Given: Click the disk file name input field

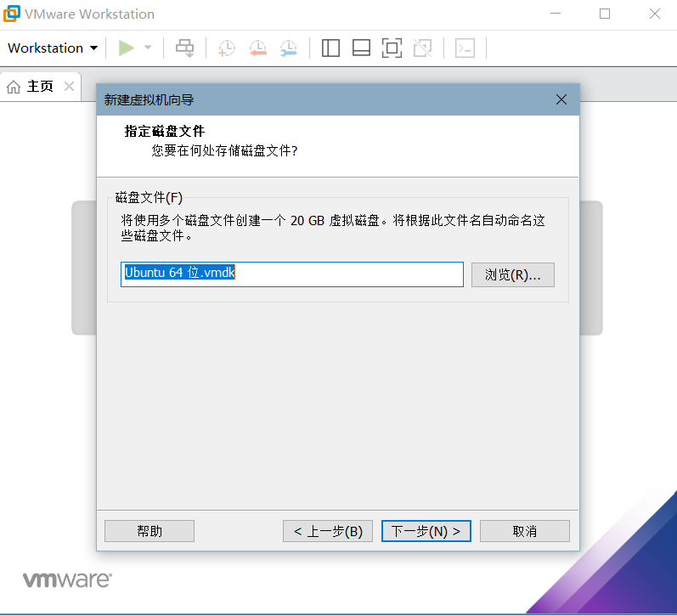Looking at the screenshot, I should coord(292,274).
